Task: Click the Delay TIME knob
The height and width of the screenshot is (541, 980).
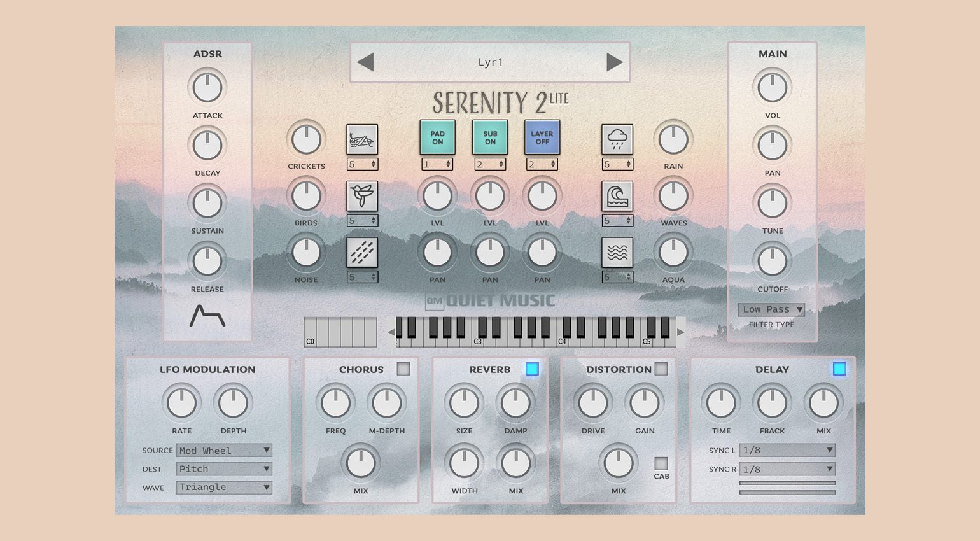Action: pyautogui.click(x=721, y=403)
